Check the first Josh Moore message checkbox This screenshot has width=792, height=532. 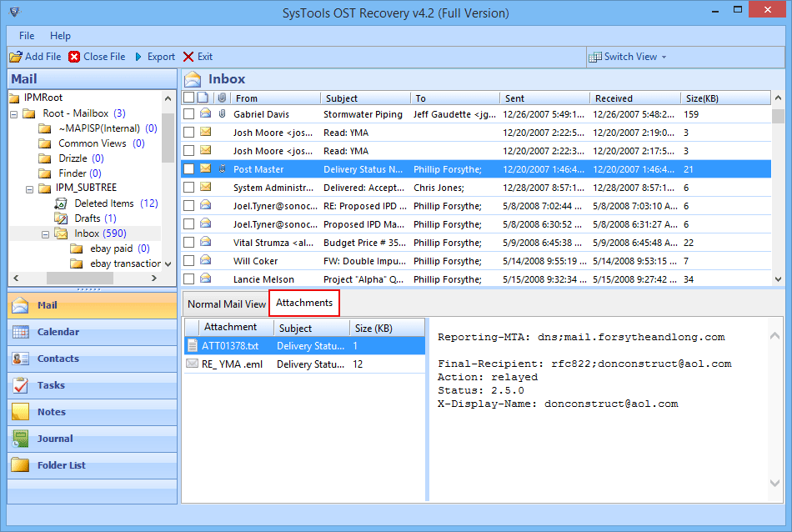coord(189,133)
